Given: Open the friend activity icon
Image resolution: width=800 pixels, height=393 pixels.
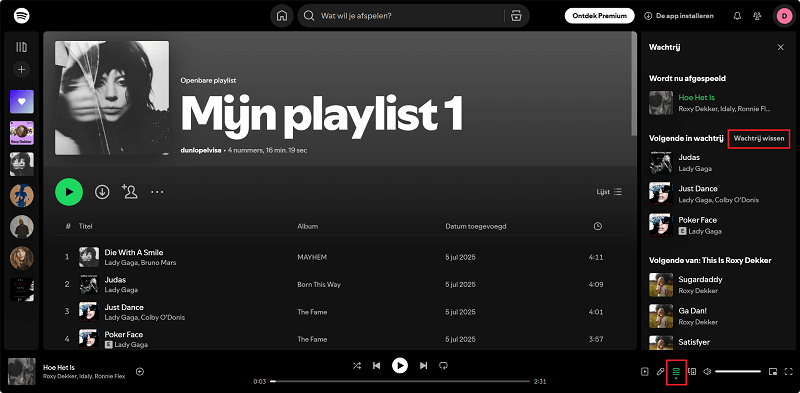Looking at the screenshot, I should tap(757, 16).
